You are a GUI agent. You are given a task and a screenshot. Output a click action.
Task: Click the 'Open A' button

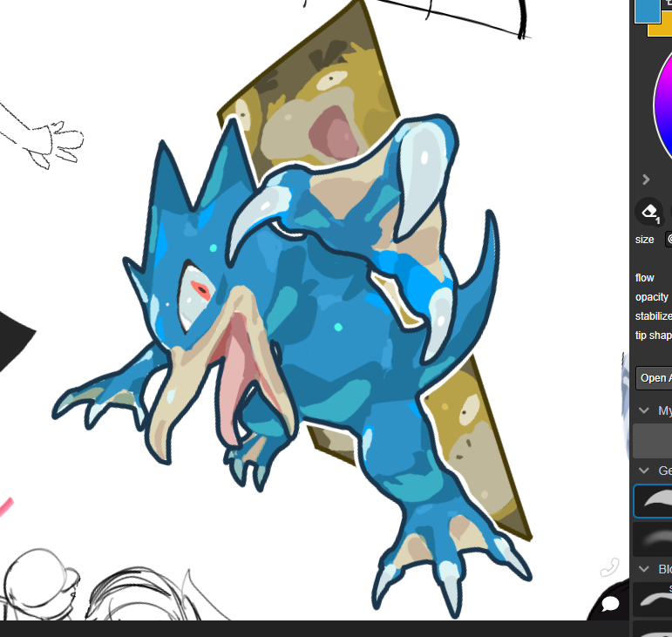(654, 378)
